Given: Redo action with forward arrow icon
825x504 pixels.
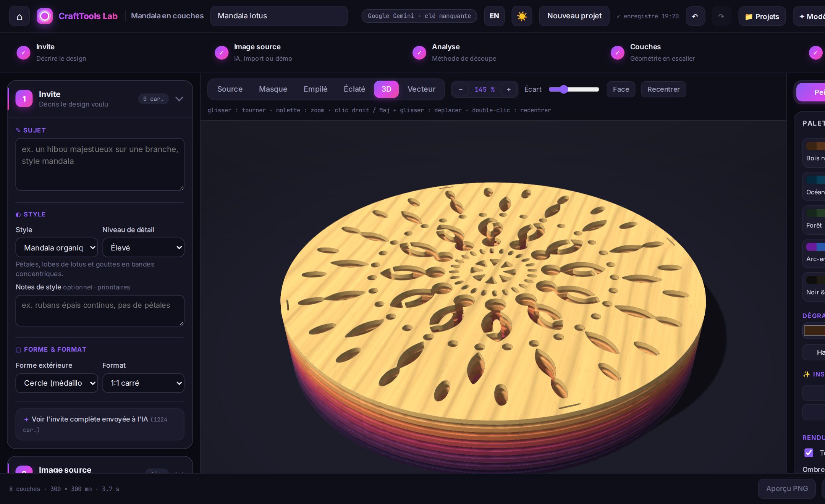Looking at the screenshot, I should [x=721, y=16].
